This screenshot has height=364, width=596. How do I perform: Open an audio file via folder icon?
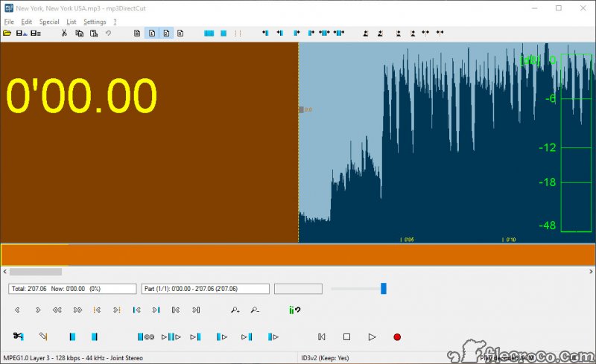7,33
